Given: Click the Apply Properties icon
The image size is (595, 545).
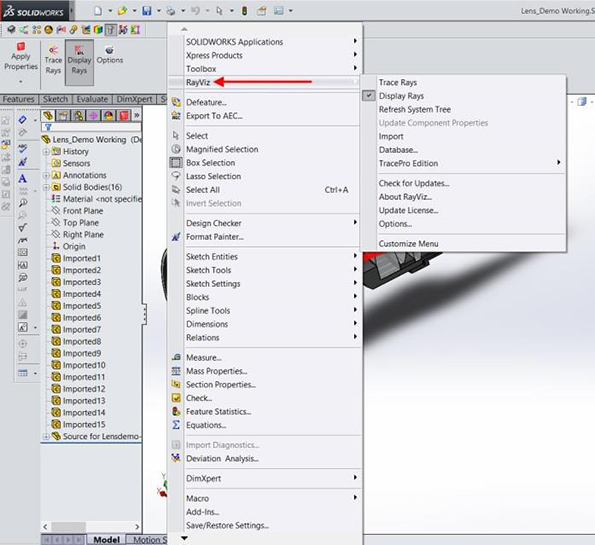Looking at the screenshot, I should tap(20, 47).
